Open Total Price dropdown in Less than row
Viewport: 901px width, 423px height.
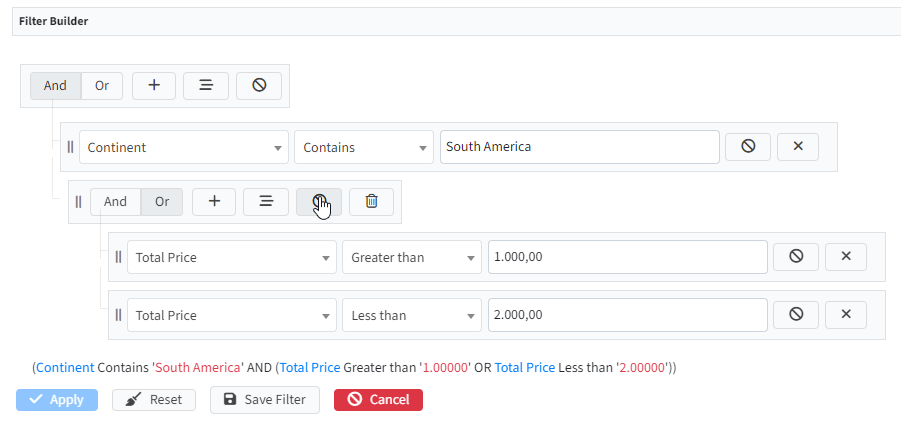[232, 315]
